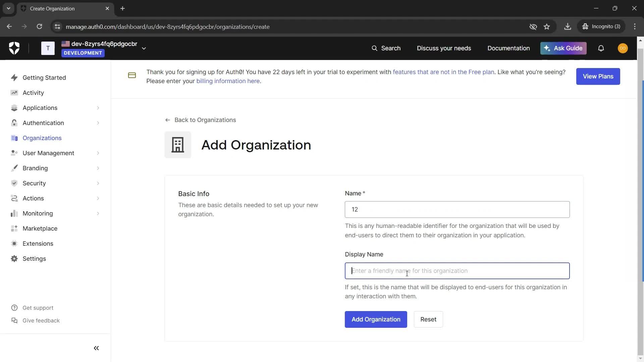Click the Reset button

428,319
